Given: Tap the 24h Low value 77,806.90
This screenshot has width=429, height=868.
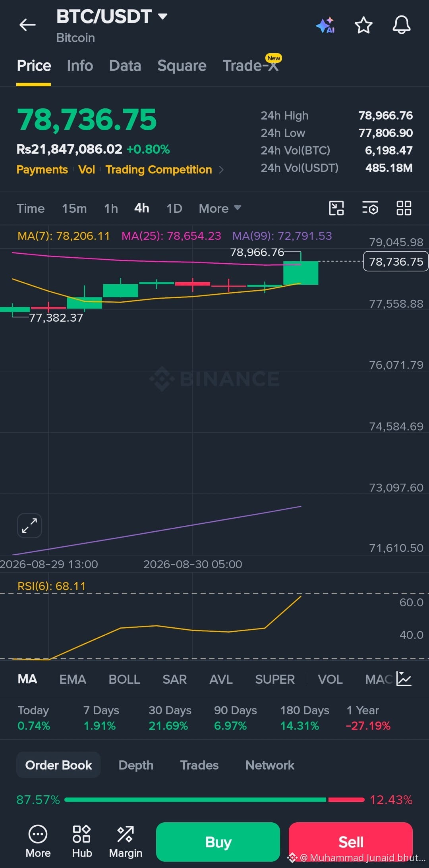Looking at the screenshot, I should click(x=385, y=133).
